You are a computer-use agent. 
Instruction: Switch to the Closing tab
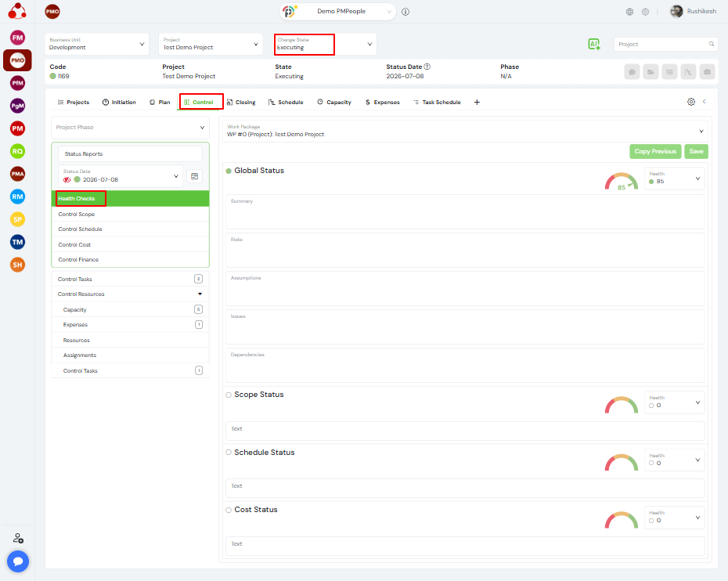[x=241, y=102]
